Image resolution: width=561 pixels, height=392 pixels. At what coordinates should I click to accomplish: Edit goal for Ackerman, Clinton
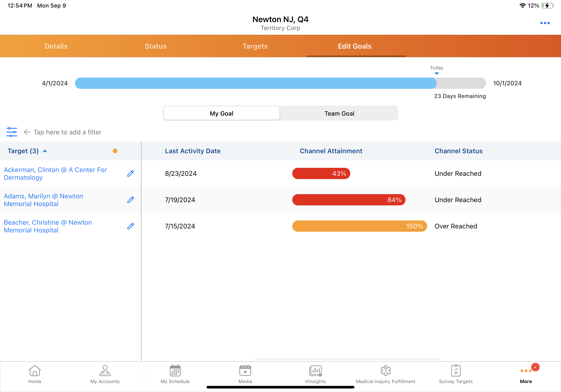pyautogui.click(x=130, y=173)
